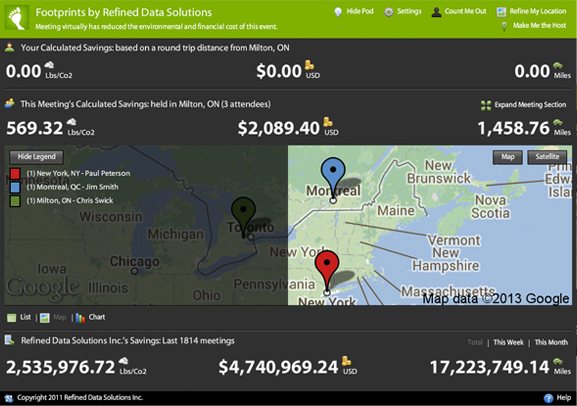
Task: Click the Footprints foot logo icon
Action: click(17, 17)
